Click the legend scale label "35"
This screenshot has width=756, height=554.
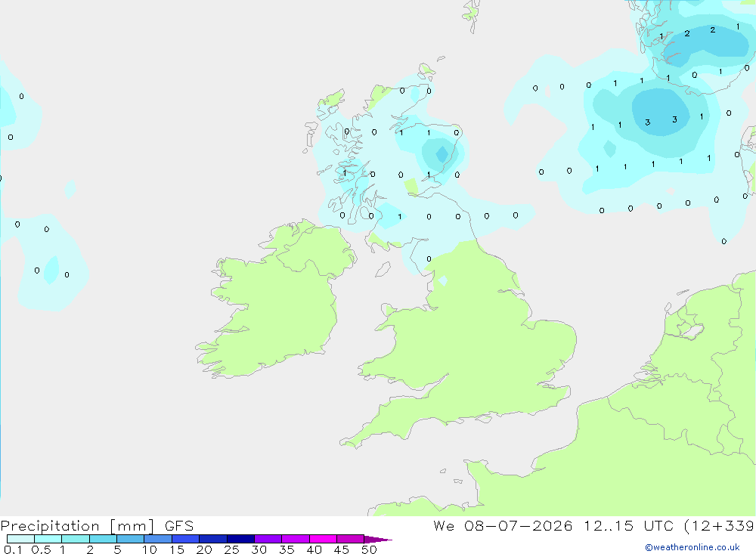pos(287,549)
